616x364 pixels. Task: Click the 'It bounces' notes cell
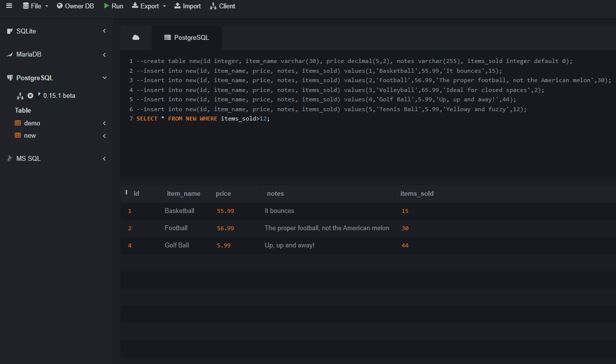click(280, 211)
